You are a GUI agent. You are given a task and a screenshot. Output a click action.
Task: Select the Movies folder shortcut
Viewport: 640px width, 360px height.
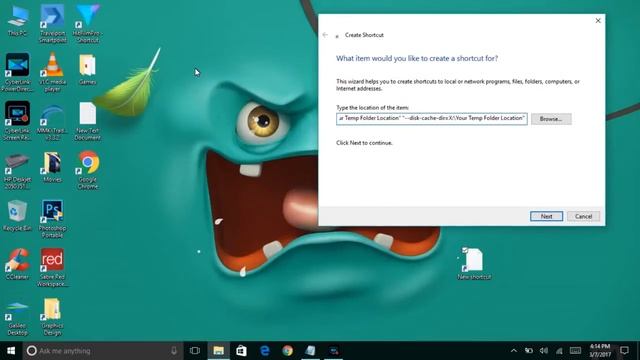53,167
